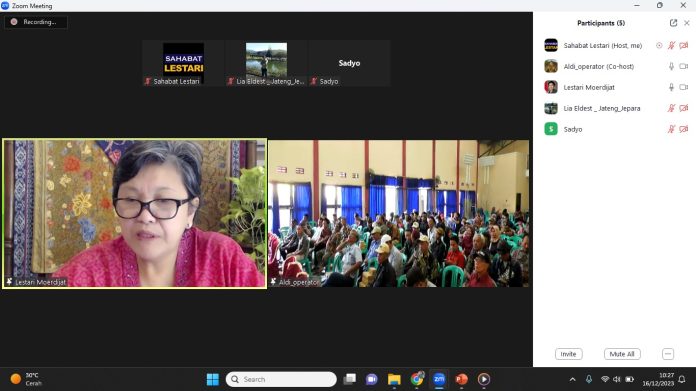Viewport: 696px width, 391px height.
Task: Select Aldi_operator (Co-host) name
Action: pos(599,66)
